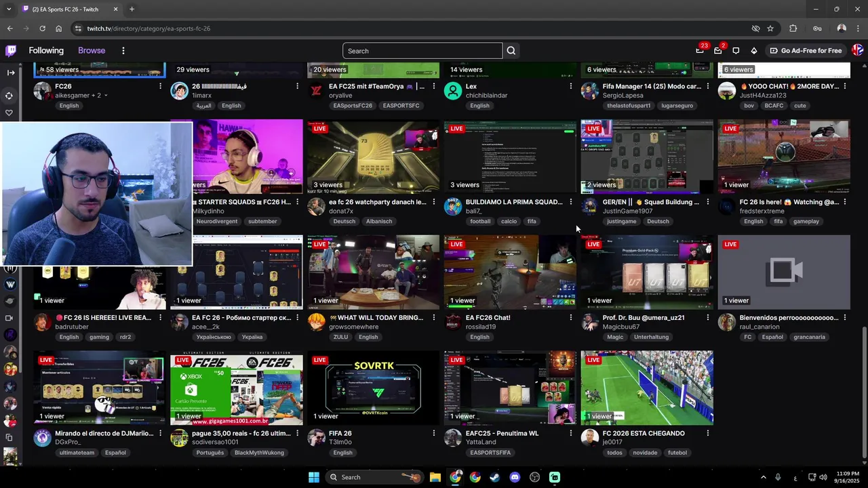Open options menu for FIFA 26 stream

434,433
